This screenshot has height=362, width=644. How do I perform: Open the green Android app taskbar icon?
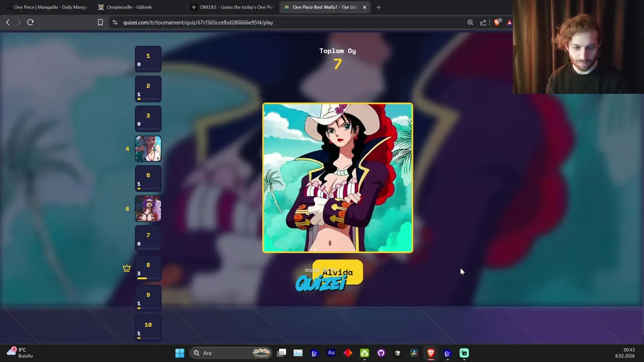[364, 353]
